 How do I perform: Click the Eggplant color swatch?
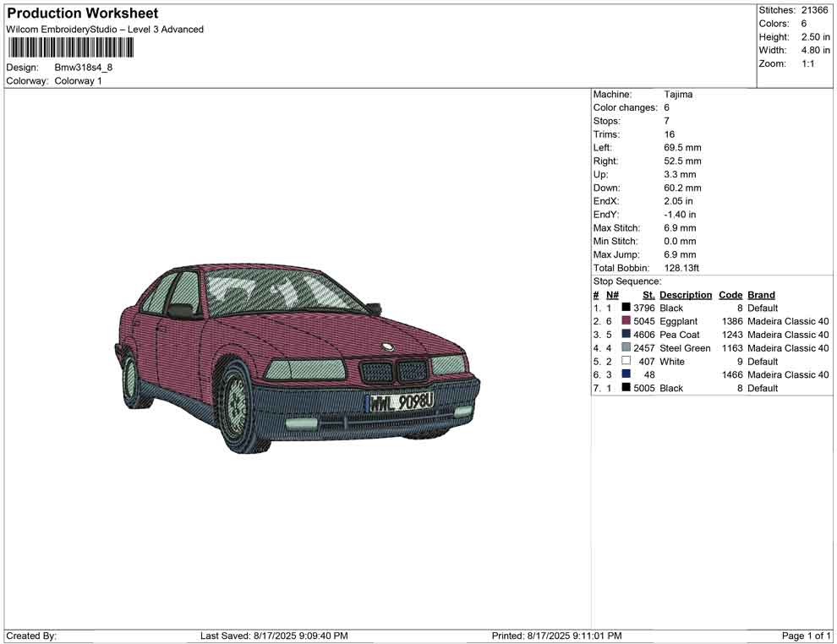point(626,321)
